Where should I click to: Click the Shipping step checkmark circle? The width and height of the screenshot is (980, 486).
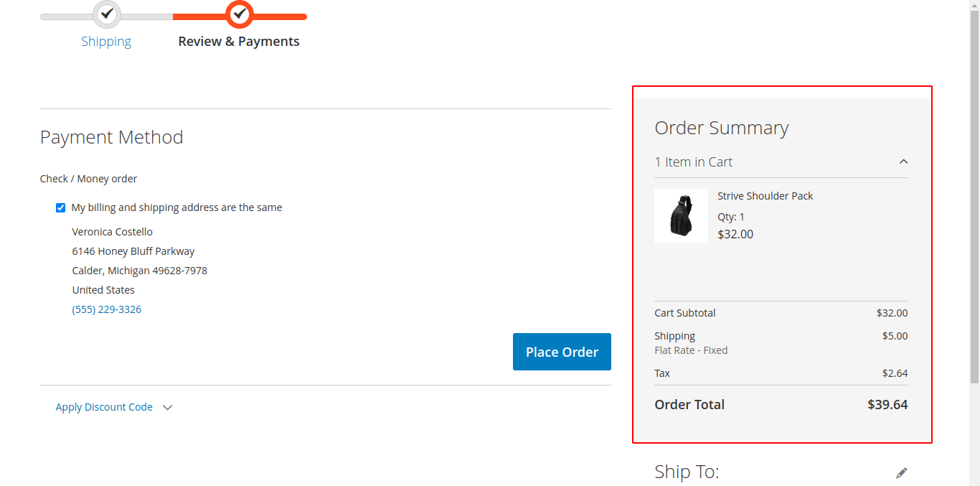[x=107, y=14]
